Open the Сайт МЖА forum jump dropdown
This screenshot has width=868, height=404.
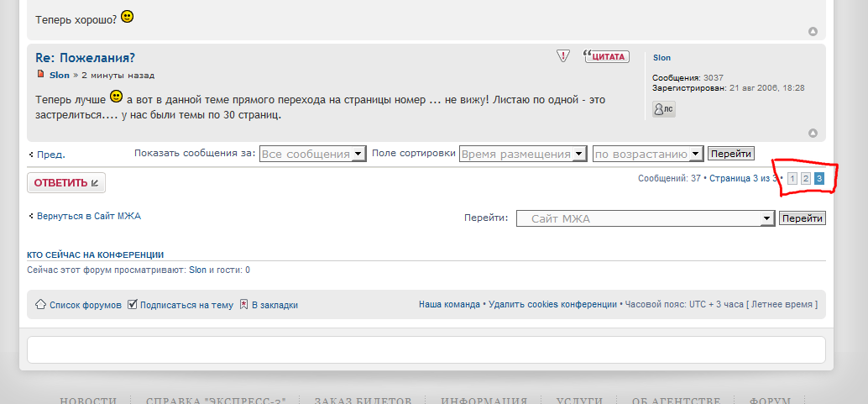tap(645, 218)
